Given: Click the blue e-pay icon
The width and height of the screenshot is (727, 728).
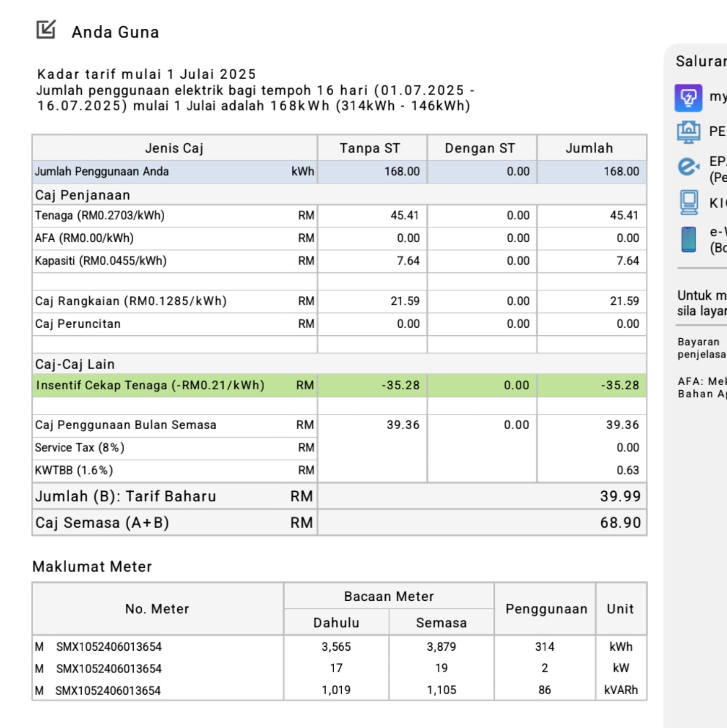Looking at the screenshot, I should point(688,167).
